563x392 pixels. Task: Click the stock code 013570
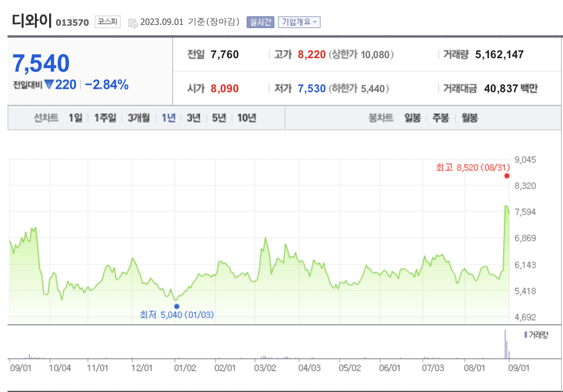coord(72,23)
